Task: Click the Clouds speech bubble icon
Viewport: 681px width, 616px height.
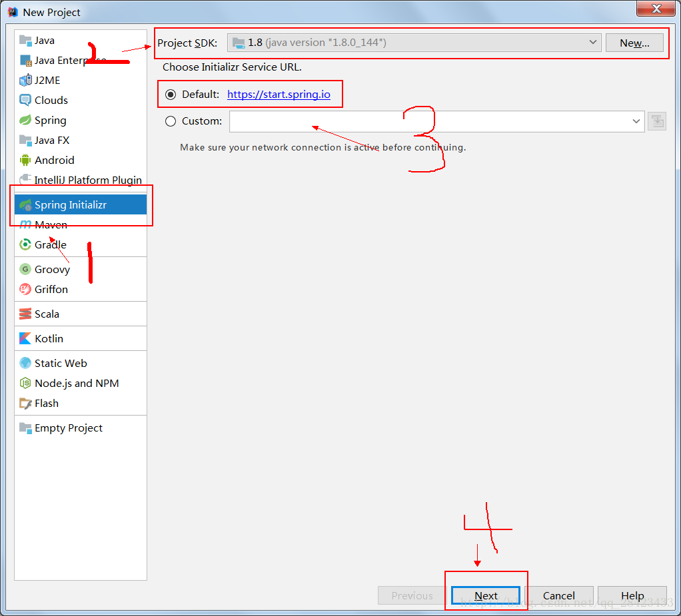Action: pyautogui.click(x=25, y=101)
